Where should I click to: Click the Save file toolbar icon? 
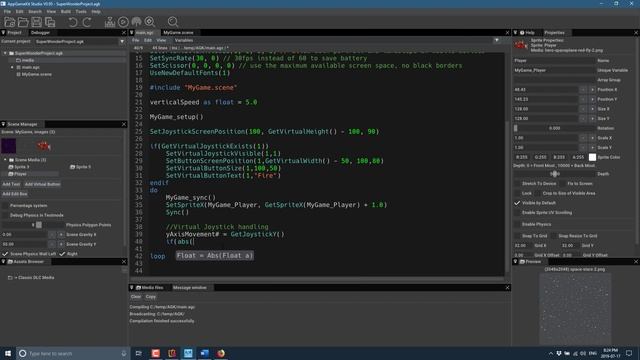point(37,22)
